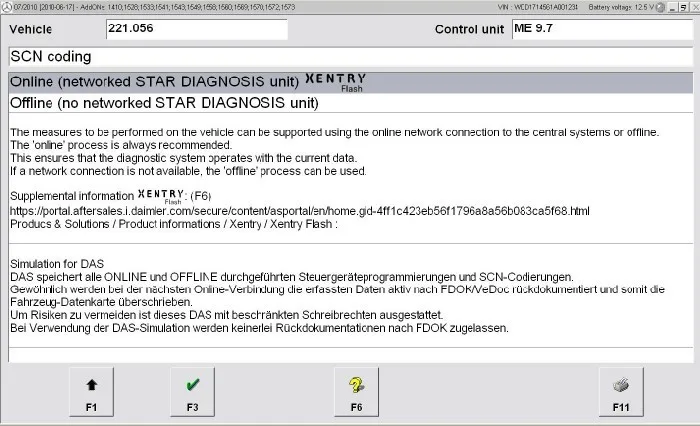Viewport: 700px width, 426px height.
Task: Click "The 'online' process is always recommended."
Action: click(x=121, y=145)
